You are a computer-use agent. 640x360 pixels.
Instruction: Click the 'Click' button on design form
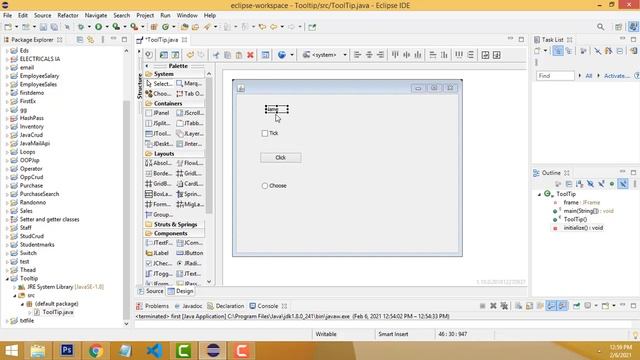point(281,158)
